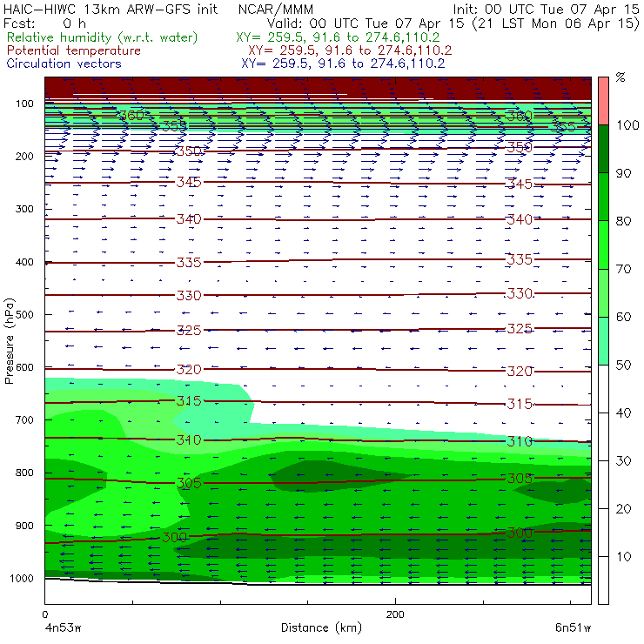Click the light green 60–70% colorbar segment

[x=603, y=292]
